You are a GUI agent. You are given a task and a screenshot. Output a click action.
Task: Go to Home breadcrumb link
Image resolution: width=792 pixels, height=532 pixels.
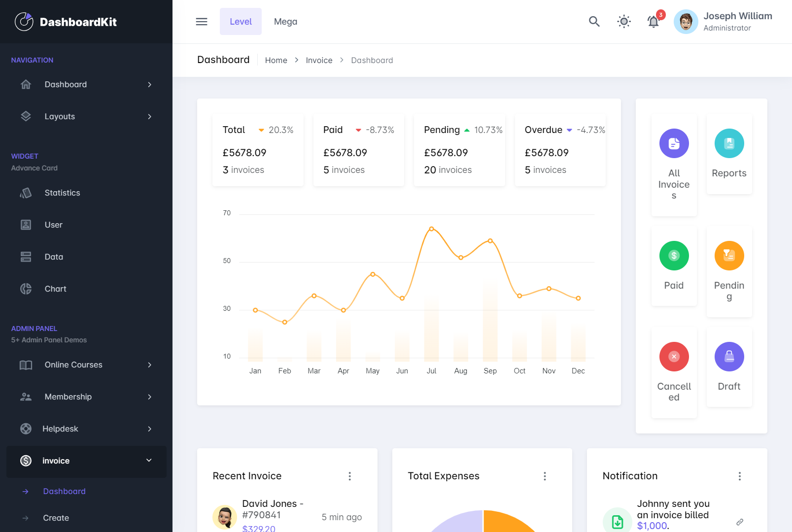[276, 60]
